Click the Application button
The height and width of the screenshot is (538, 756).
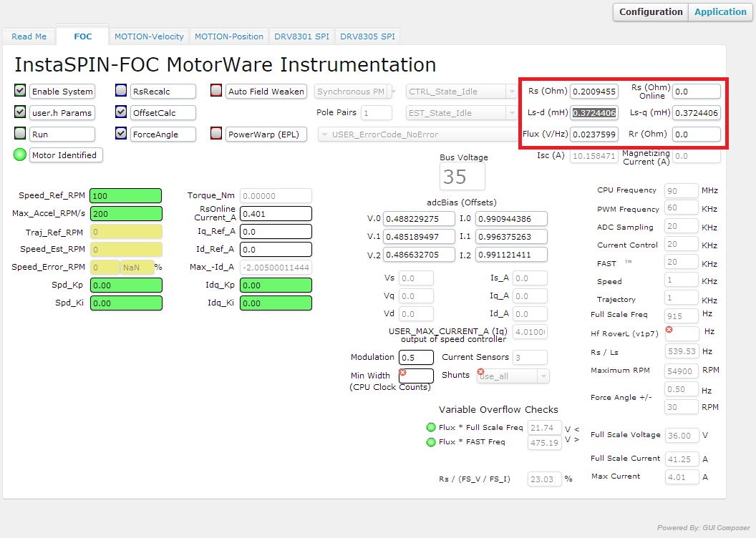click(x=720, y=12)
